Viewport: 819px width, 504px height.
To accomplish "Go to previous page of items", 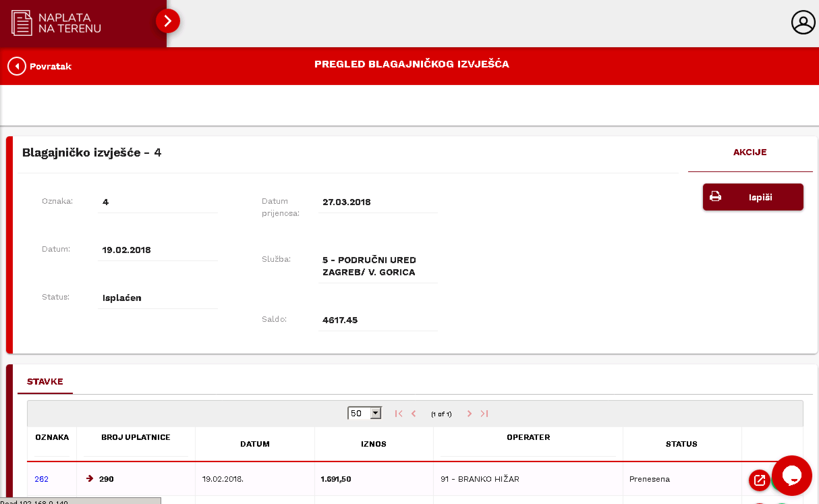I will point(414,414).
